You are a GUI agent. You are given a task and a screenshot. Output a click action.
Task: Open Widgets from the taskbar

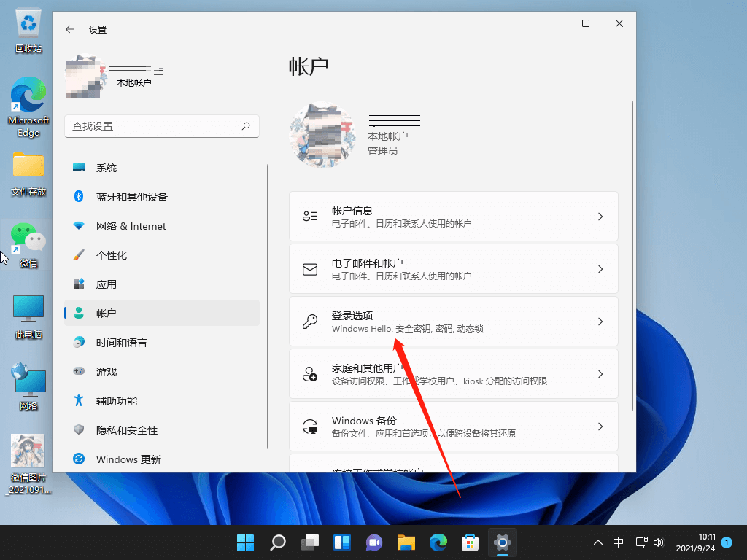(341, 542)
